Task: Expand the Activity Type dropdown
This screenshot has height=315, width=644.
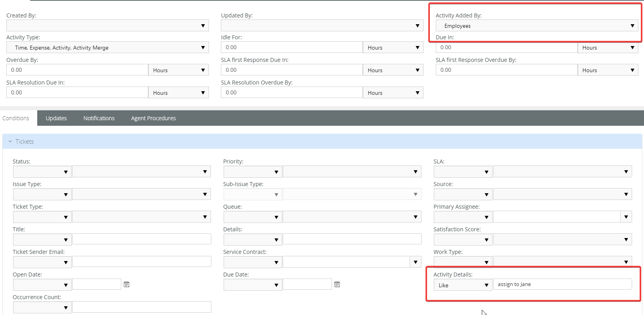Action: click(x=107, y=48)
